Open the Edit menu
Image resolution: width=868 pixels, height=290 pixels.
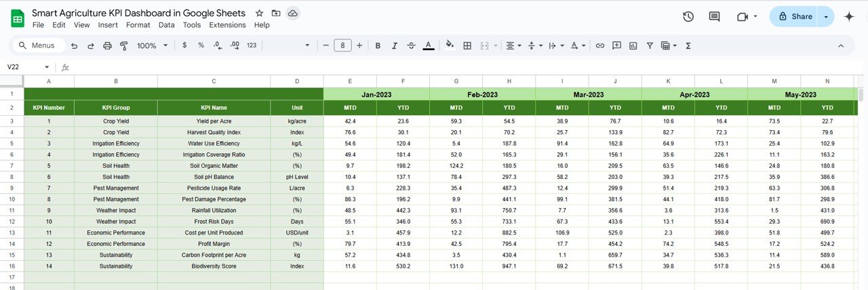(x=59, y=25)
